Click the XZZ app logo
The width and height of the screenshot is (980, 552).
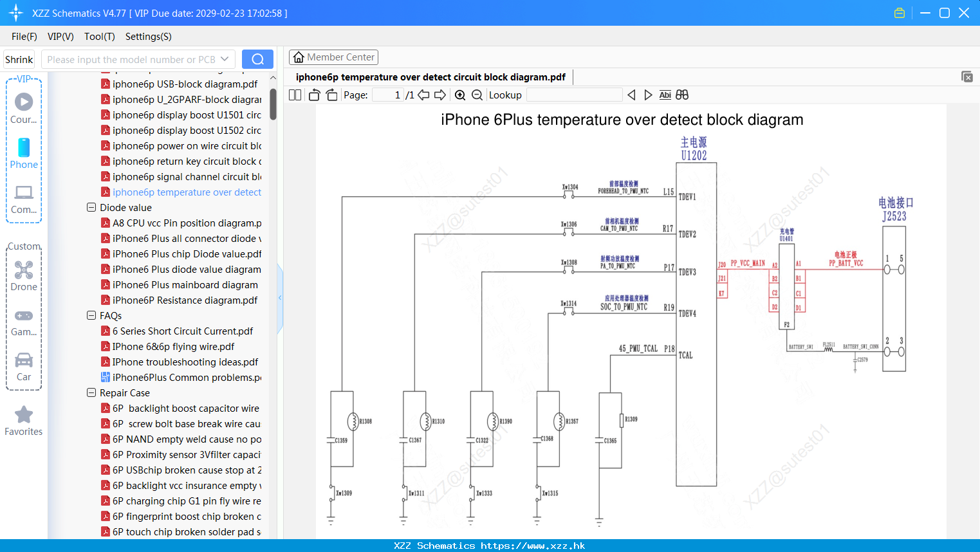(x=16, y=13)
